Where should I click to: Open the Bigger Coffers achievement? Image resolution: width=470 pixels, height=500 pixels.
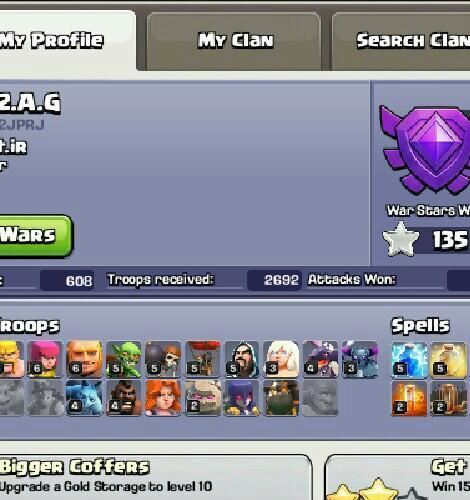click(155, 477)
